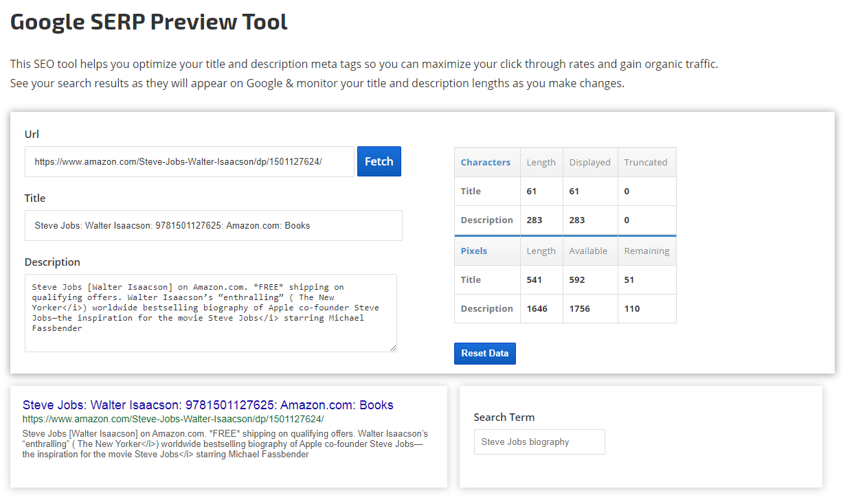Image resolution: width=843 pixels, height=504 pixels.
Task: Click the Google SERP Preview Tool heading
Action: (149, 22)
